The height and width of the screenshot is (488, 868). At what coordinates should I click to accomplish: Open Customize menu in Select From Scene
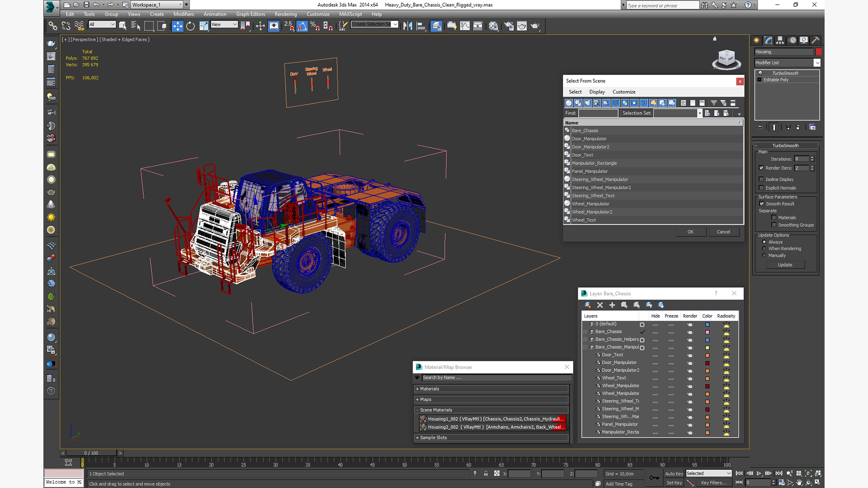point(624,92)
